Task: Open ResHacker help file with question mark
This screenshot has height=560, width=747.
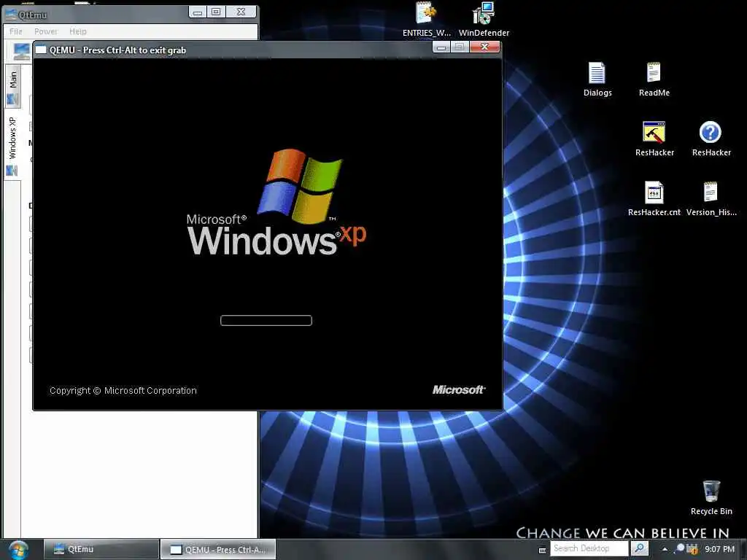Action: (x=711, y=139)
